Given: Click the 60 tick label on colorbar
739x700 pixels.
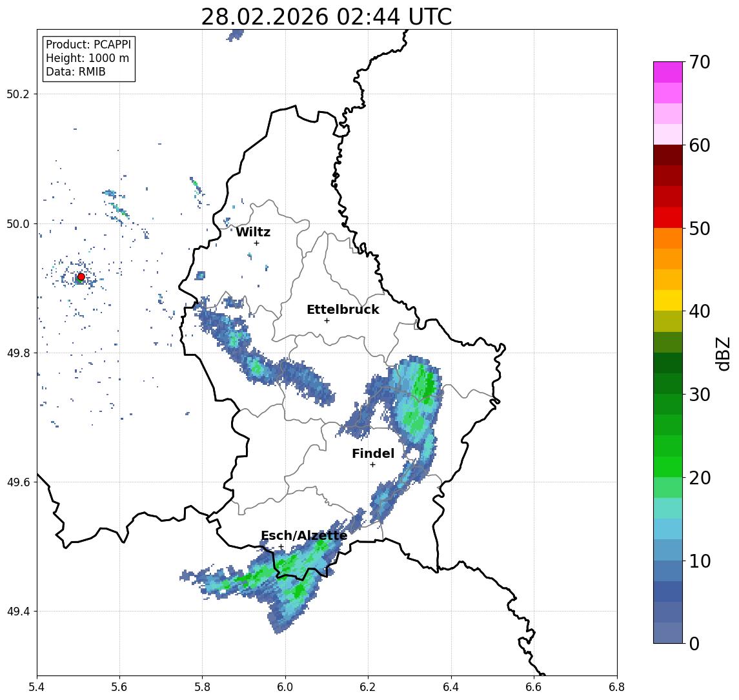Looking at the screenshot, I should pos(700,145).
